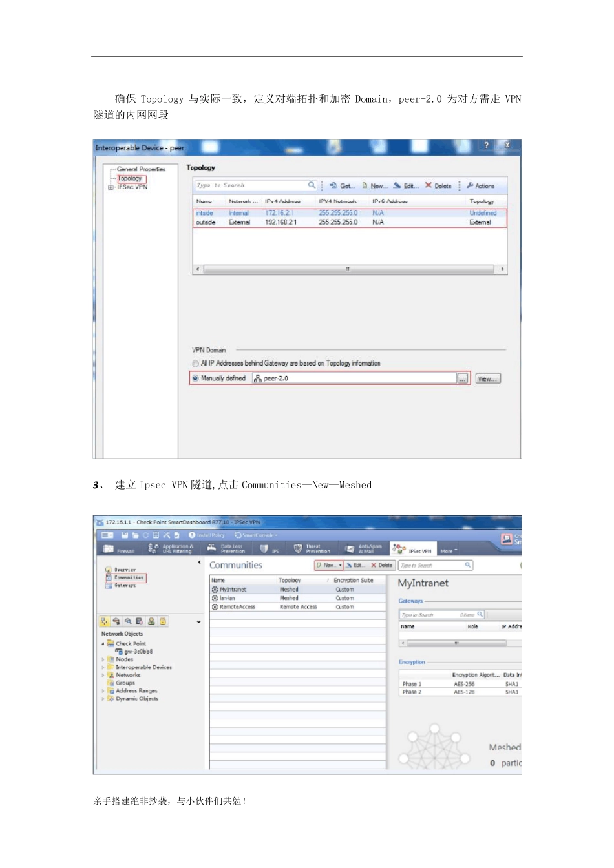The image size is (614, 868).
Task: Click the View... button beside VPN domain
Action: [x=488, y=379]
